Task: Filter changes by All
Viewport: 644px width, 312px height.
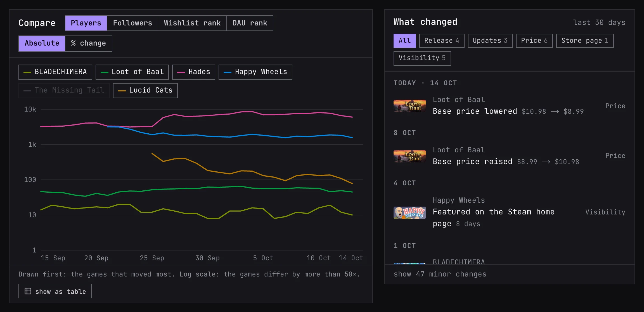Action: [405, 41]
